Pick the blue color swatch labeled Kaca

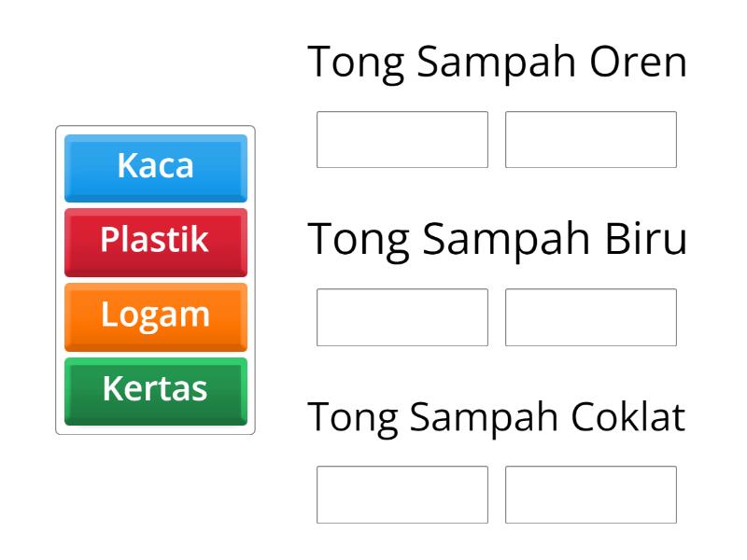coord(156,168)
